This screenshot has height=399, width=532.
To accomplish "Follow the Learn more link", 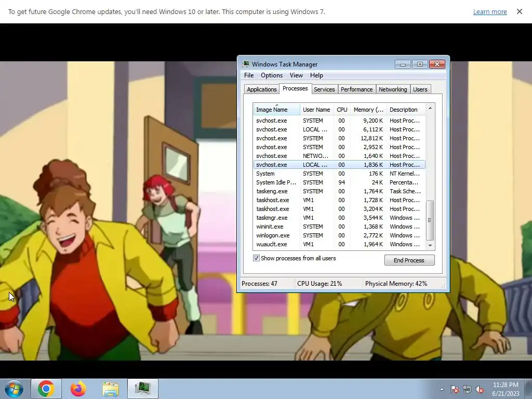I will click(x=490, y=11).
